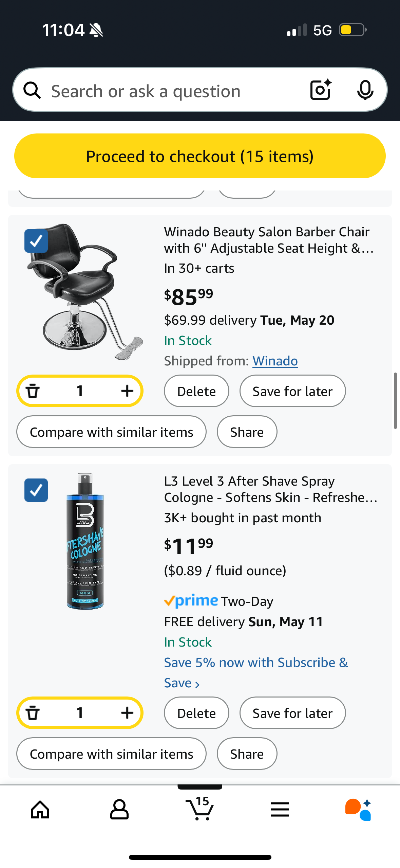Screen dimensions: 400x868
Task: Click trash icon for L3 After Shave
Action: click(33, 713)
